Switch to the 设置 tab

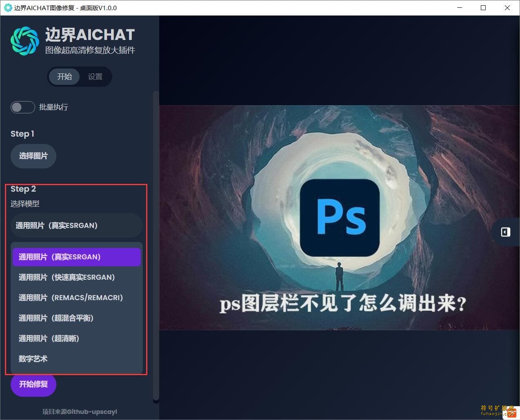pos(95,77)
